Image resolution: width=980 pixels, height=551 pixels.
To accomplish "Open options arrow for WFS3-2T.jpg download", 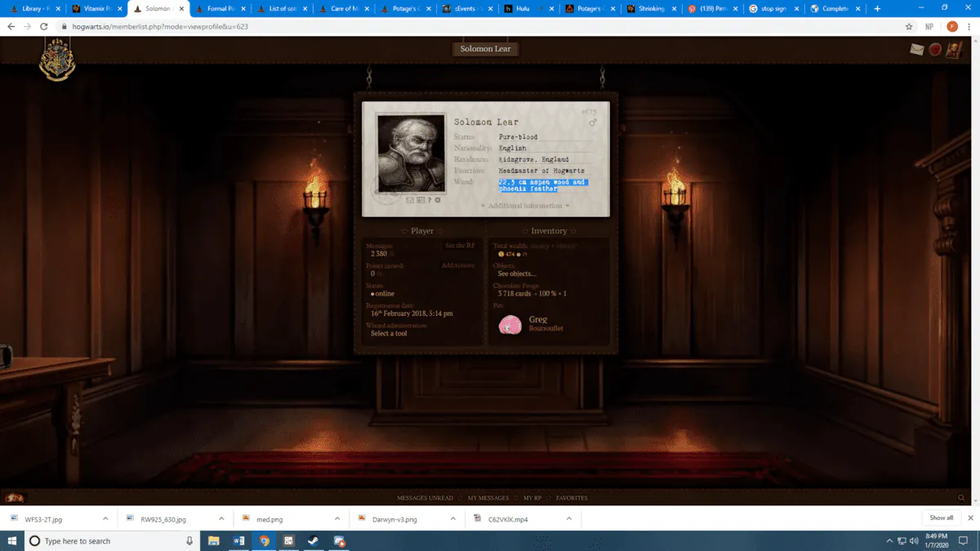I will point(105,518).
